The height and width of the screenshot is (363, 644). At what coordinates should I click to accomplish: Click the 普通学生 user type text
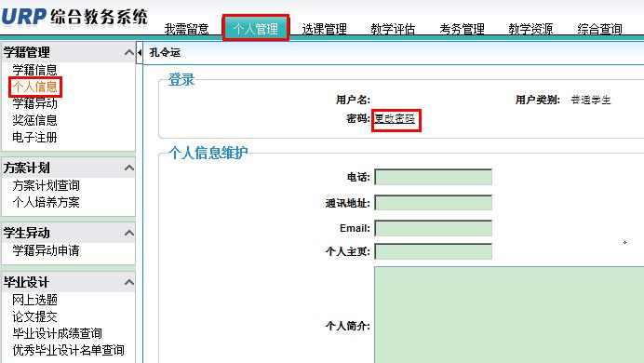(x=591, y=100)
